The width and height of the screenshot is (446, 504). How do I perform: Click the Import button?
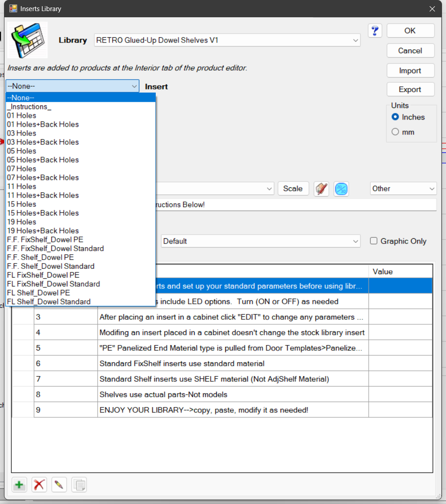[410, 71]
